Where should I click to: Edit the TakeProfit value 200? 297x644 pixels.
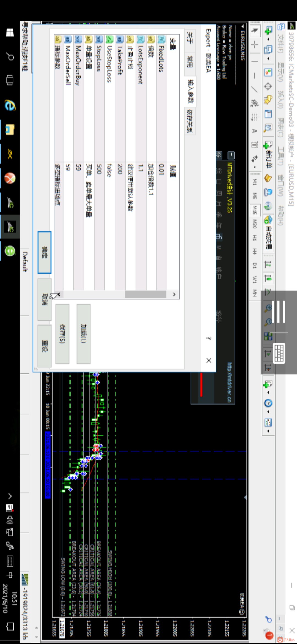pos(120,226)
